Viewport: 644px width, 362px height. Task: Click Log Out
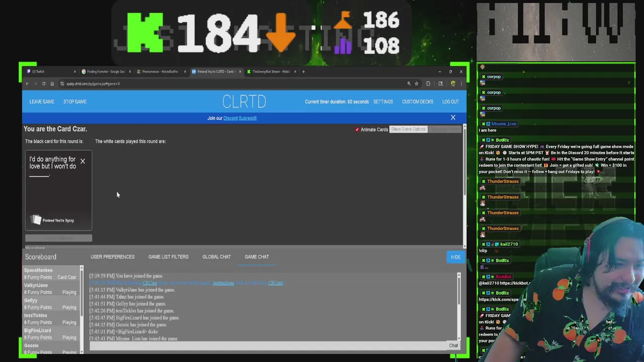pos(450,102)
